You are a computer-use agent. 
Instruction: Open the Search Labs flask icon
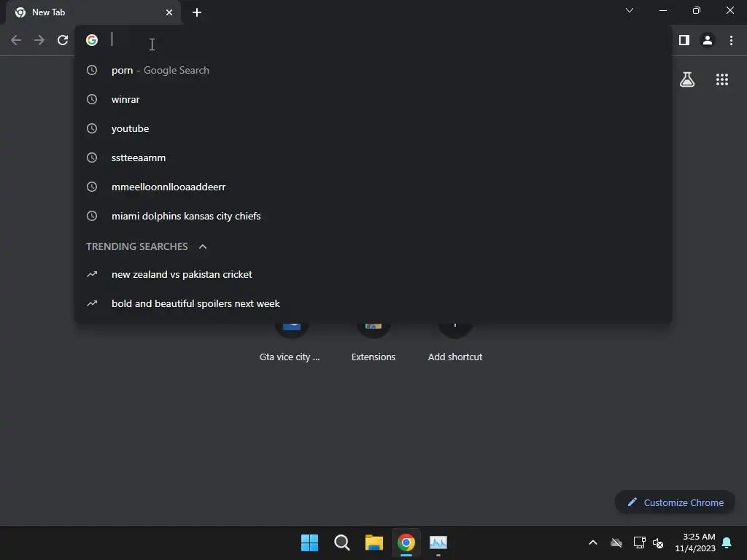(687, 79)
